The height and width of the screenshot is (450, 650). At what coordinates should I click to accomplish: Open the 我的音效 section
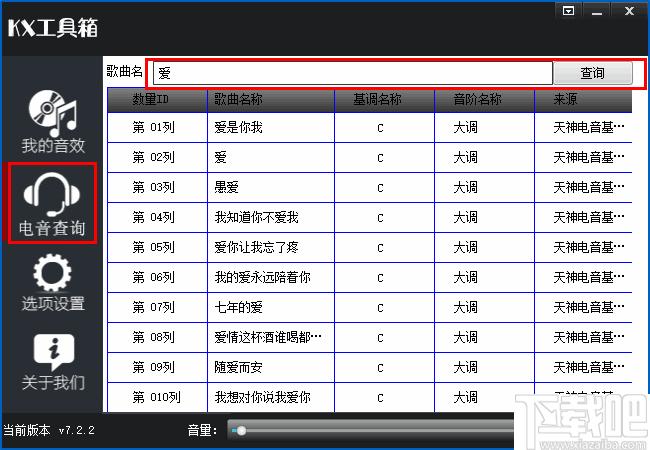click(x=53, y=122)
